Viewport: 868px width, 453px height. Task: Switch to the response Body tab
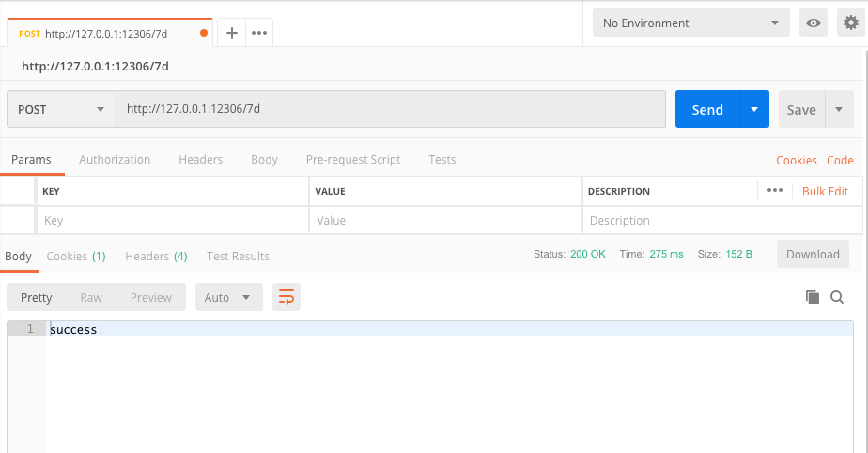pos(18,257)
